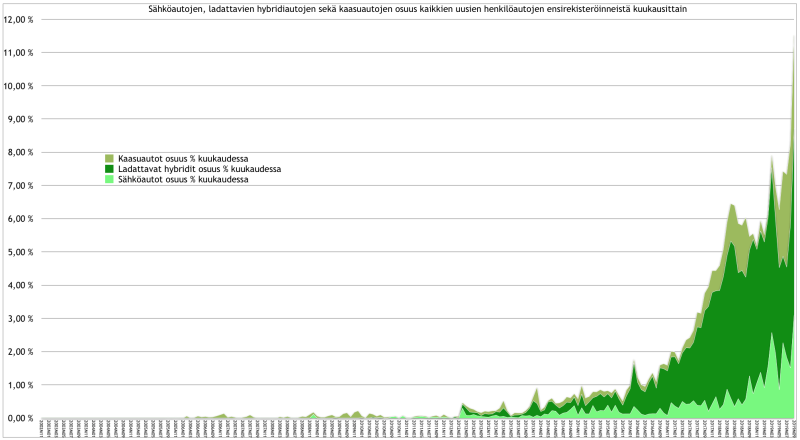The width and height of the screenshot is (800, 440).
Task: Click the Sähköautot legend color swatch
Action: click(x=110, y=179)
